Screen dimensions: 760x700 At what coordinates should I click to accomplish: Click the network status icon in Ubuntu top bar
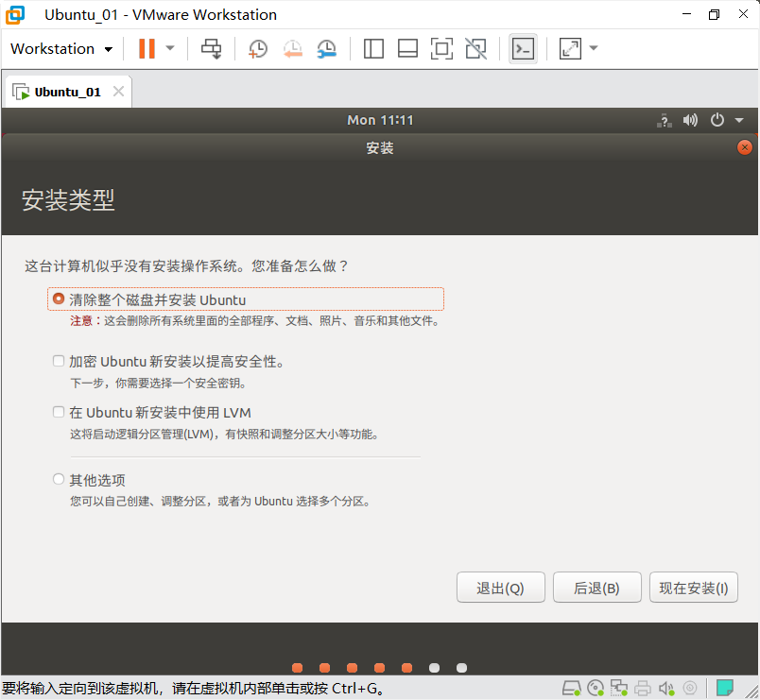(x=665, y=120)
